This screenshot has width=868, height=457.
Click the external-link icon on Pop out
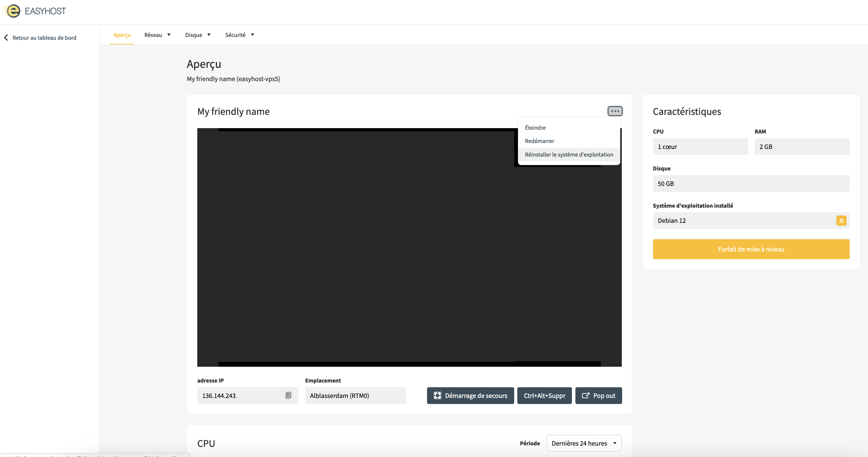coord(586,396)
